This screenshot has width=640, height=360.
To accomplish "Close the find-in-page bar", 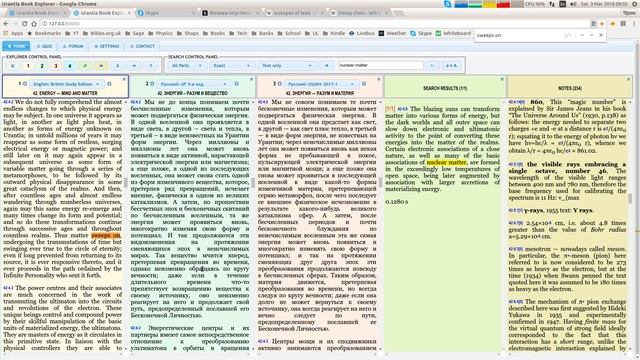I will [601, 36].
